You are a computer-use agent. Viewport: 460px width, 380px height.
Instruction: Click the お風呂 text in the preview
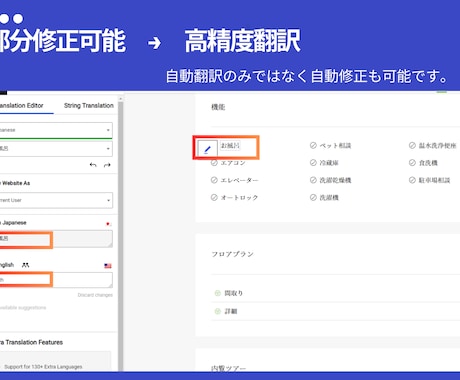pyautogui.click(x=230, y=146)
